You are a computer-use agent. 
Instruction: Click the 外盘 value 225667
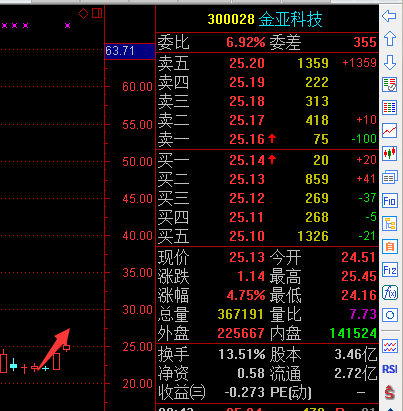241,333
